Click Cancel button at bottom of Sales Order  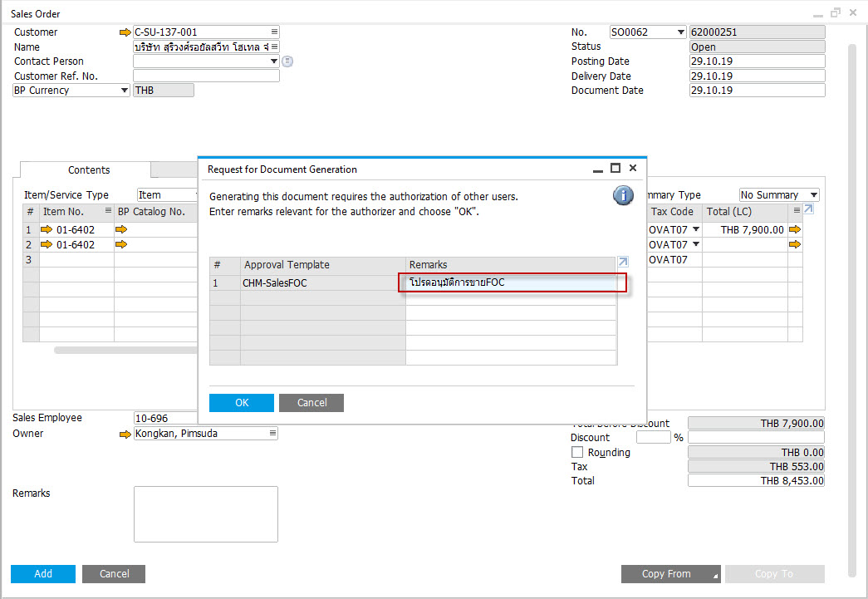(x=114, y=574)
